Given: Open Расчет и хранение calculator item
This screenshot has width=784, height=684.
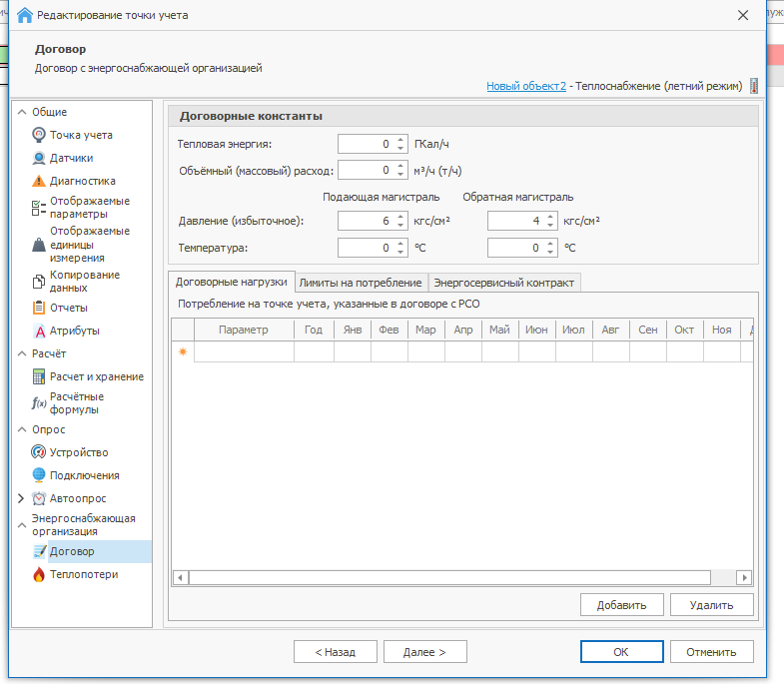Looking at the screenshot, I should pos(96,376).
